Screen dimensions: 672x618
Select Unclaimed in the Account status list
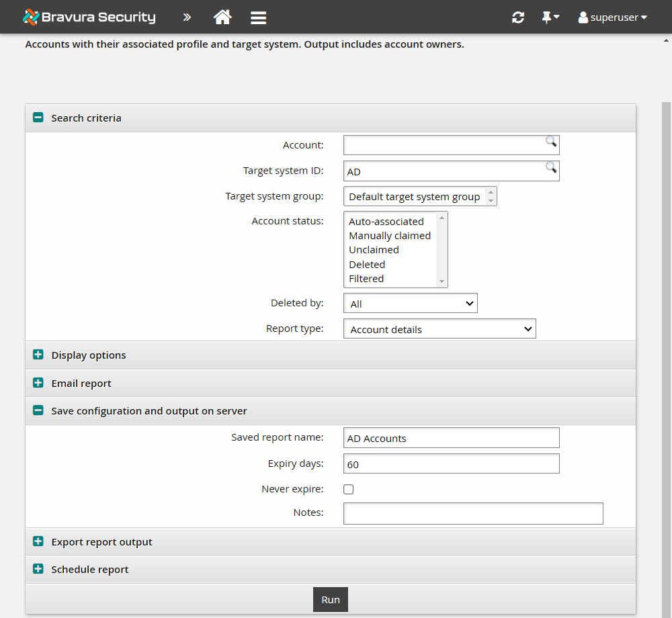(x=374, y=249)
